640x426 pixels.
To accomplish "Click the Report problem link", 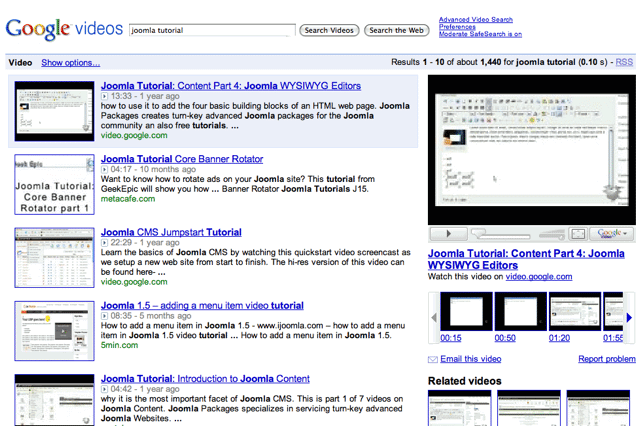I will click(607, 359).
